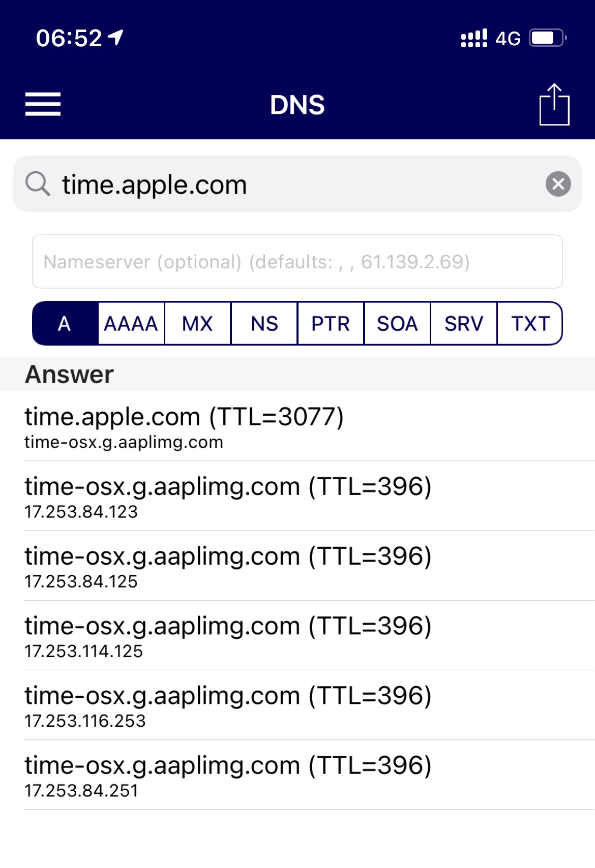
Task: Choose the PTR record segment
Action: tap(331, 324)
